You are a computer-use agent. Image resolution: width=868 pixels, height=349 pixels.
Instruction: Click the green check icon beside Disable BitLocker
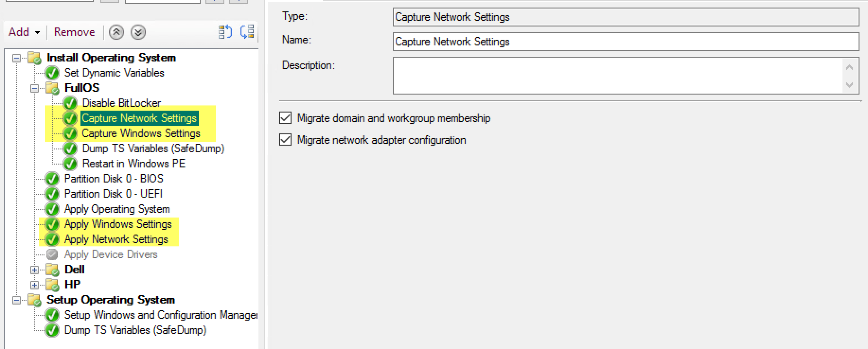tap(70, 103)
